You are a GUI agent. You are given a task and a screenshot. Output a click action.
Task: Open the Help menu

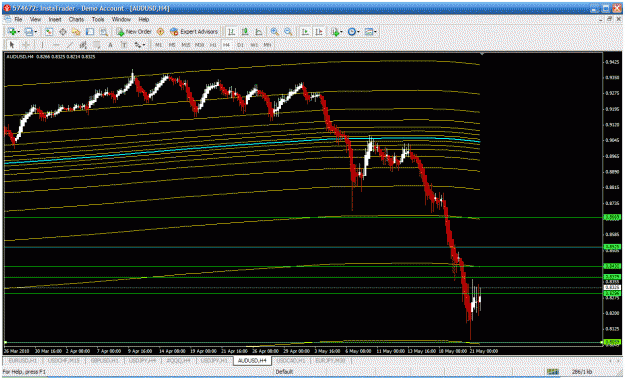[x=144, y=19]
